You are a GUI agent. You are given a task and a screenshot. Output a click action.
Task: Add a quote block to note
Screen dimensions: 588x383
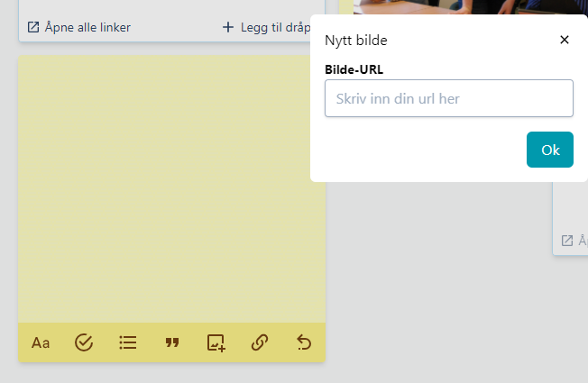(172, 342)
